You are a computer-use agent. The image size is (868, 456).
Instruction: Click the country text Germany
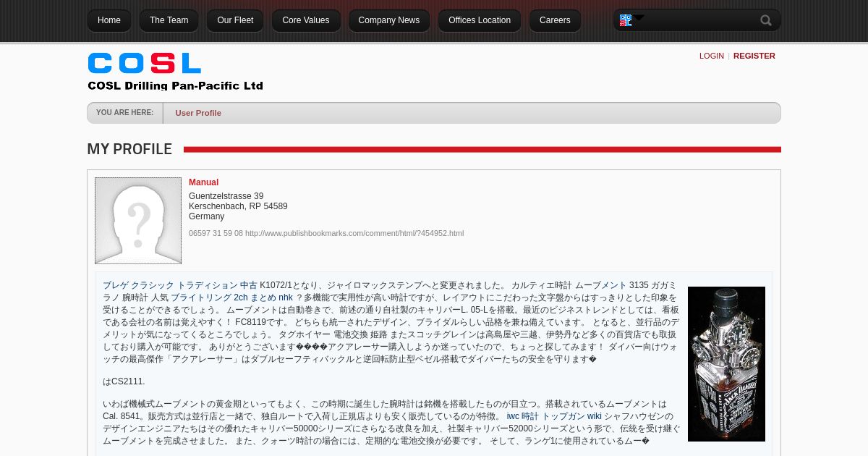[x=207, y=216]
